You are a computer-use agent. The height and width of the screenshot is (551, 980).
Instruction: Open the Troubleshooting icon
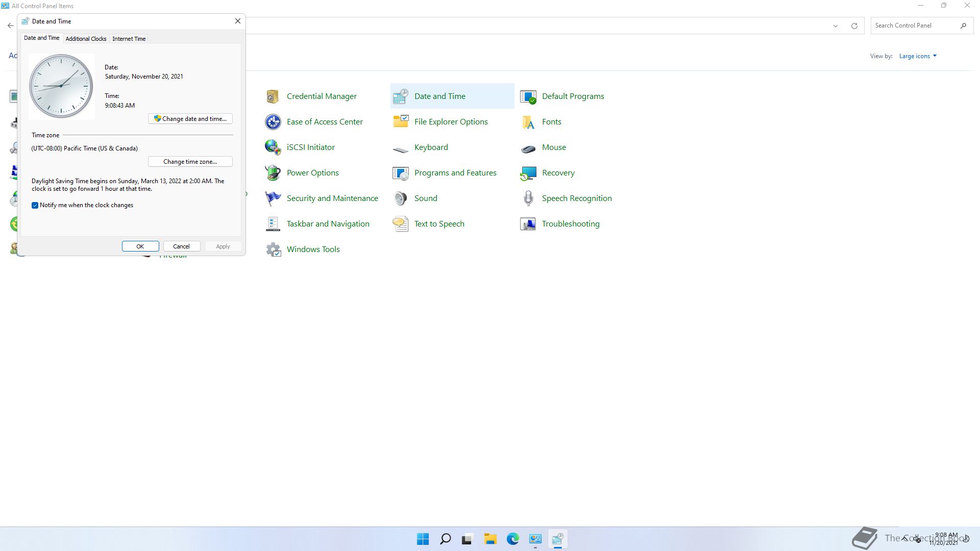point(528,223)
